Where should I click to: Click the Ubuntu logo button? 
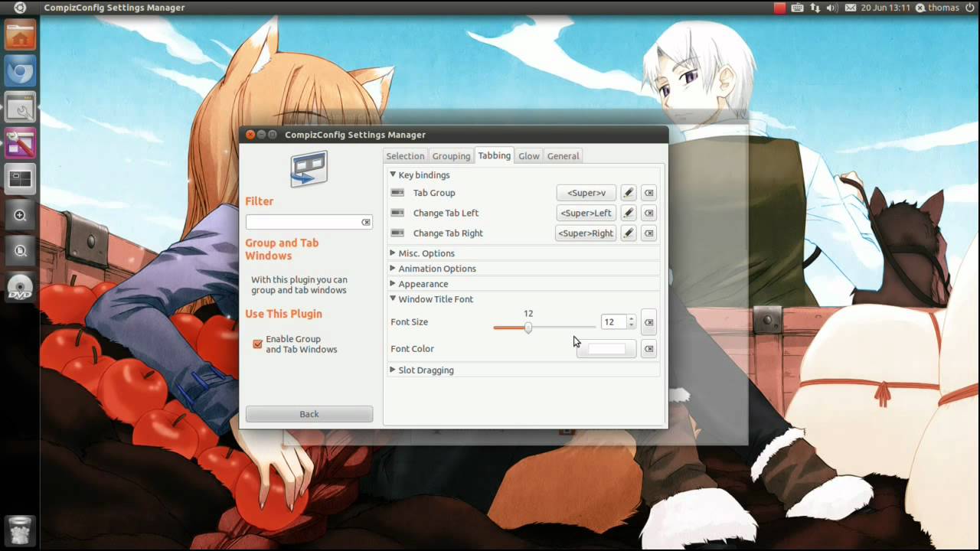[x=20, y=8]
